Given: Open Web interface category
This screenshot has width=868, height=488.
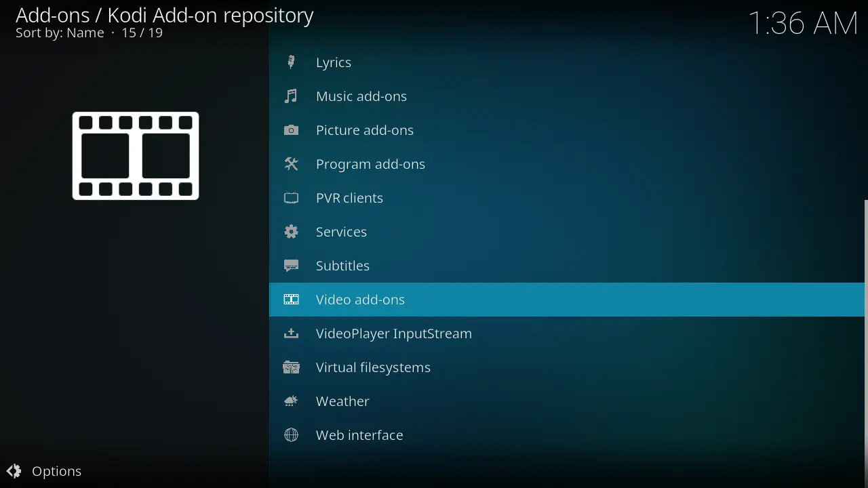Looking at the screenshot, I should point(568,435).
